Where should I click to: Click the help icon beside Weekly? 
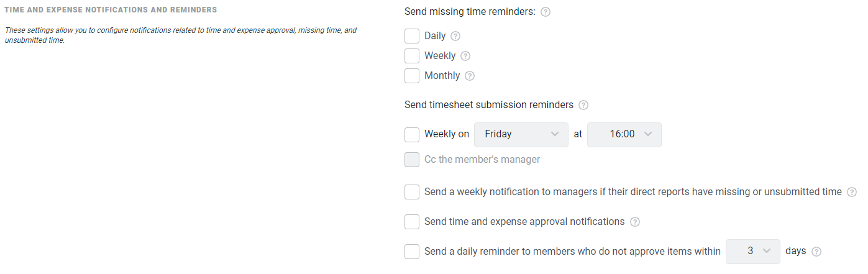pos(465,56)
